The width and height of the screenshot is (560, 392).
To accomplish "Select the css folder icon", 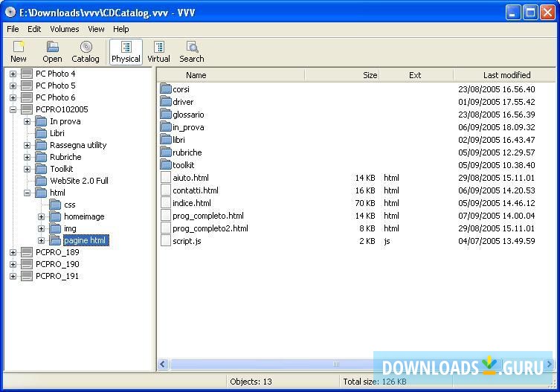I will 55,205.
